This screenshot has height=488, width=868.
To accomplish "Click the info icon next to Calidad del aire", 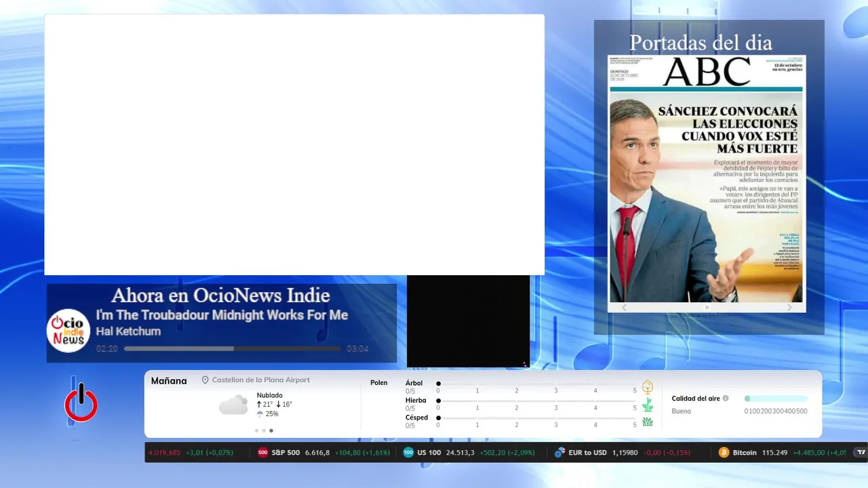I will (x=726, y=399).
